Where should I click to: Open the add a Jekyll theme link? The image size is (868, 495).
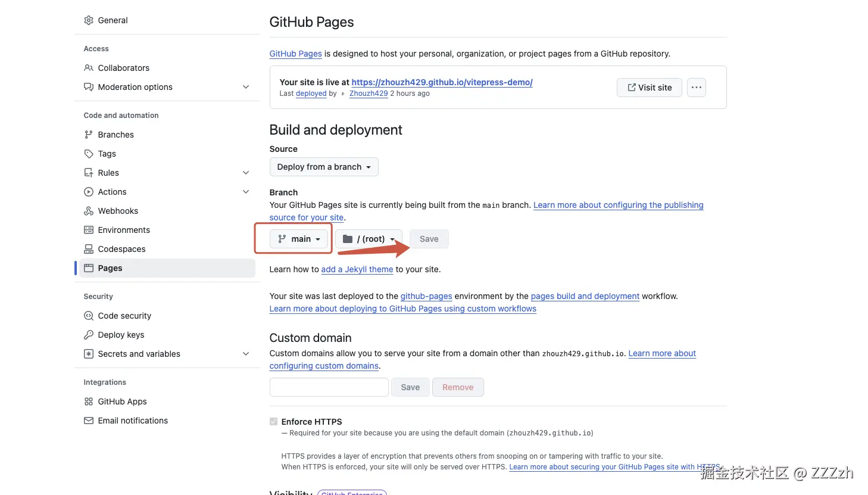pyautogui.click(x=357, y=269)
